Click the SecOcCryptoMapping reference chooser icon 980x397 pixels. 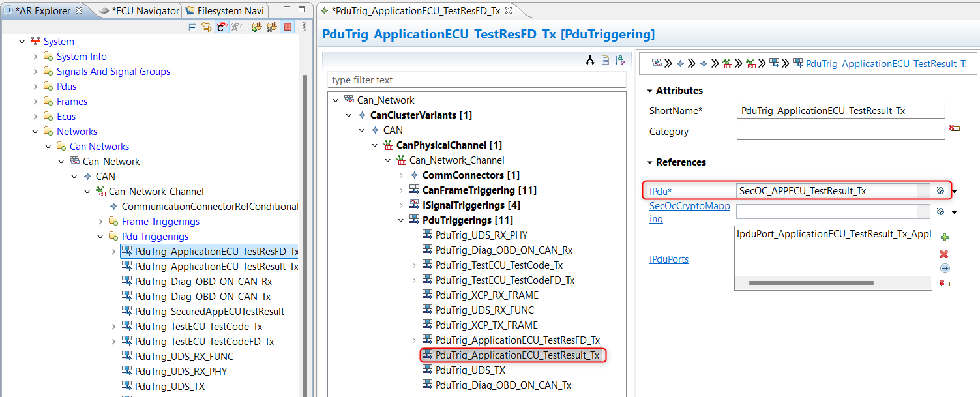point(940,212)
